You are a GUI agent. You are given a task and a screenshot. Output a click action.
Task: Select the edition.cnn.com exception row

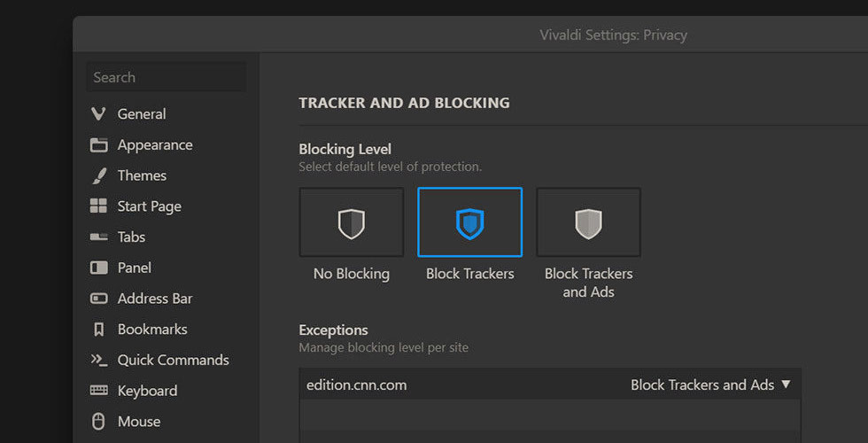(443, 385)
